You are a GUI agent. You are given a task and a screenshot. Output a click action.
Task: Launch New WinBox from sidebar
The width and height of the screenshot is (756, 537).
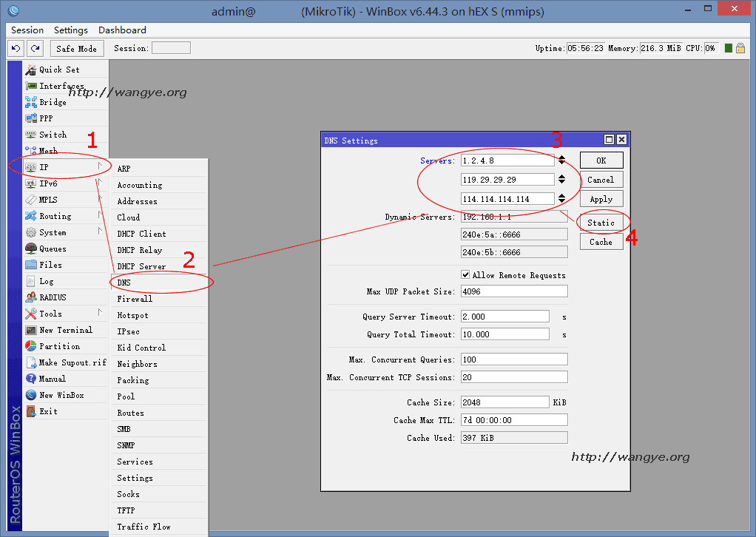tap(66, 395)
